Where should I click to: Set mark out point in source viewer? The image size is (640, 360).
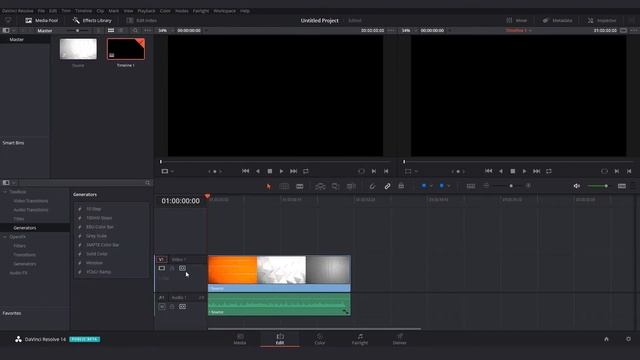coord(386,171)
